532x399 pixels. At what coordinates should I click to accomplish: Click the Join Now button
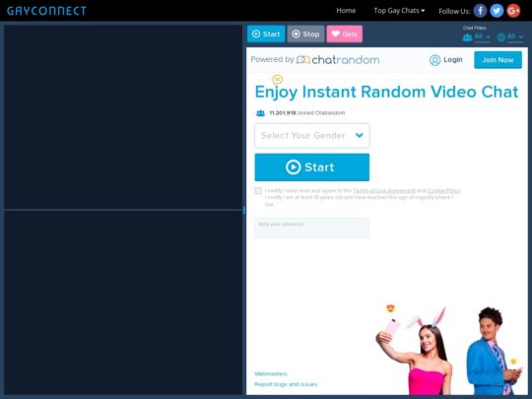[498, 60]
